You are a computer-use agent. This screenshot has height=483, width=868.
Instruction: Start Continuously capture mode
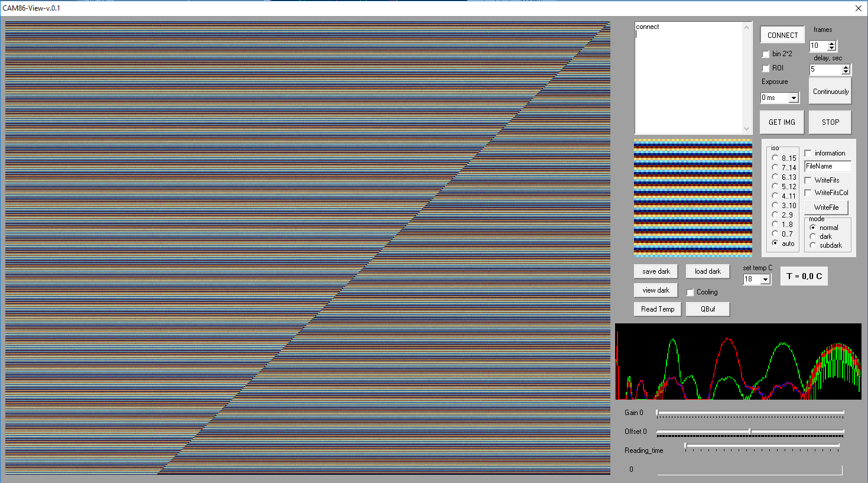coord(830,91)
